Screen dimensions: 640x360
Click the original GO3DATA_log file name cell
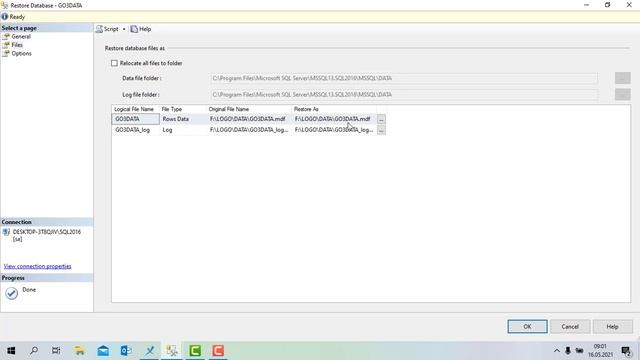249,130
